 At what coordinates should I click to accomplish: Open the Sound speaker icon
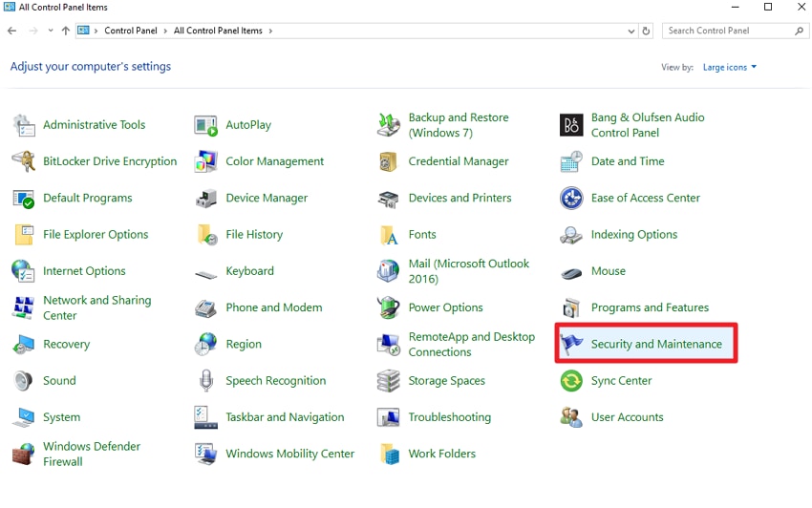(x=24, y=381)
